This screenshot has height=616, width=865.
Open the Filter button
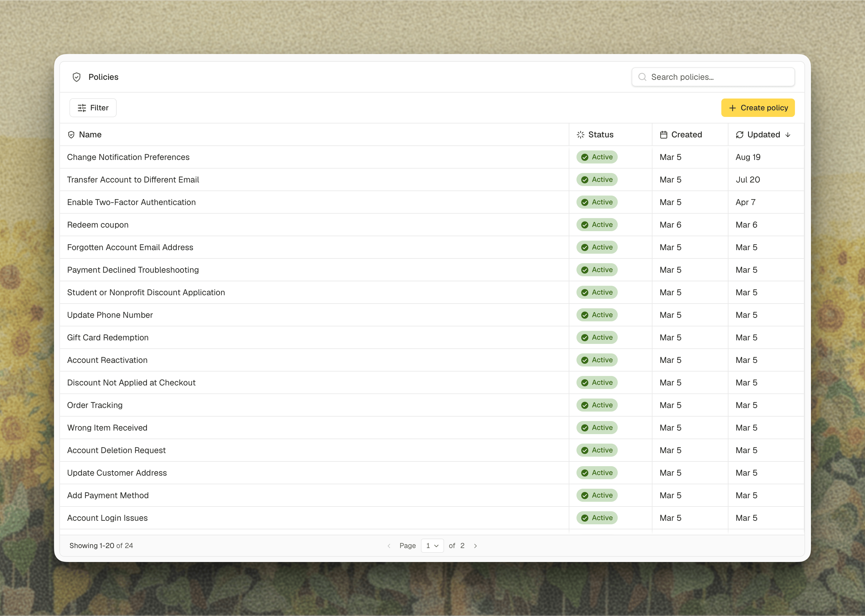93,108
